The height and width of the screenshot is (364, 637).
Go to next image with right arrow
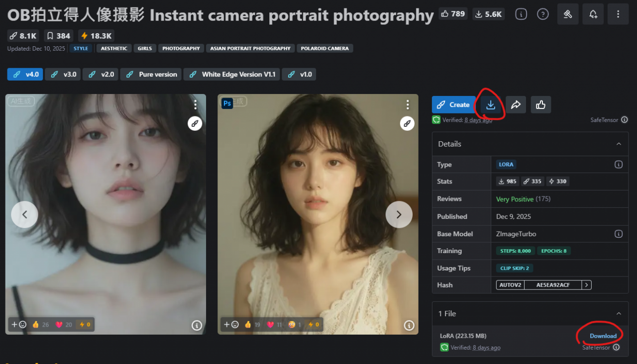(x=399, y=214)
